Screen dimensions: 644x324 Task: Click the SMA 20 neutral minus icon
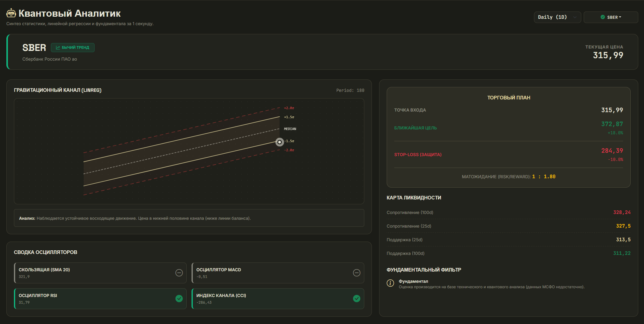[x=179, y=273]
